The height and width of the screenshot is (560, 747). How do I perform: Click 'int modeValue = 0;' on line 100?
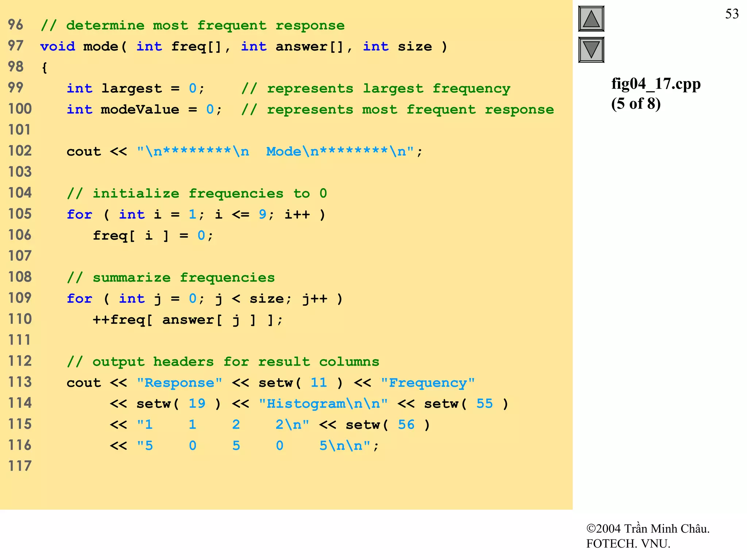tap(144, 110)
